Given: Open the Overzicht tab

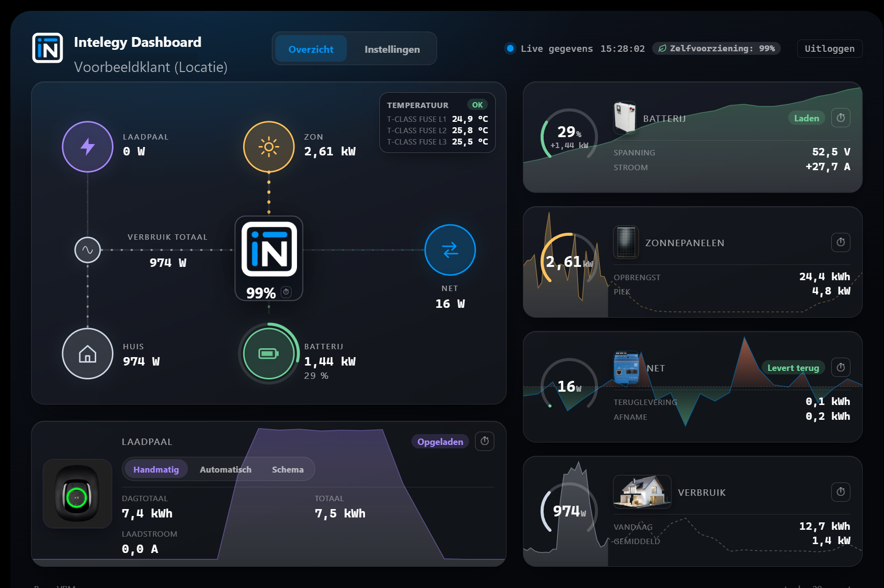Looking at the screenshot, I should 311,49.
